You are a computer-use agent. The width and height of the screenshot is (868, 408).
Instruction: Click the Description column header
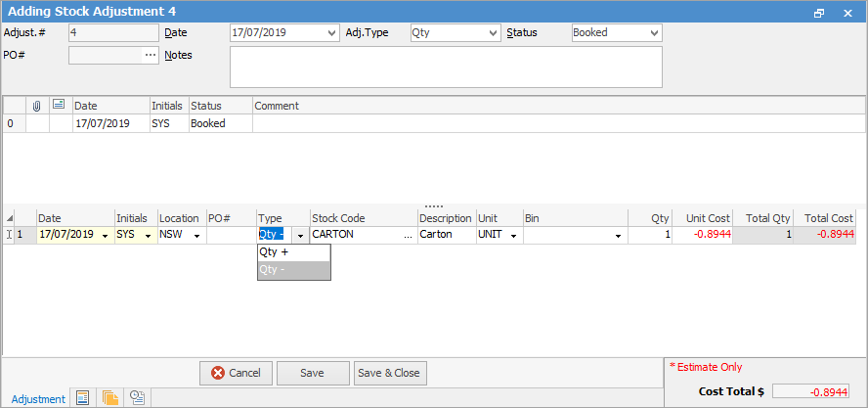(x=448, y=218)
